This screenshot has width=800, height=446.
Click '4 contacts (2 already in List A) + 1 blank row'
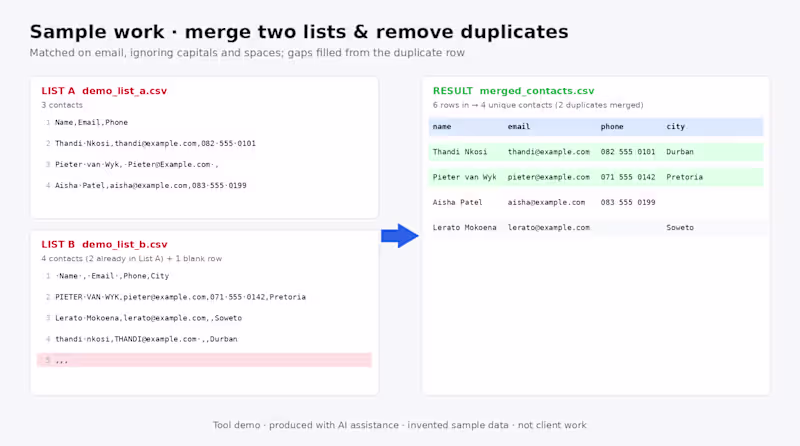pyautogui.click(x=132, y=259)
